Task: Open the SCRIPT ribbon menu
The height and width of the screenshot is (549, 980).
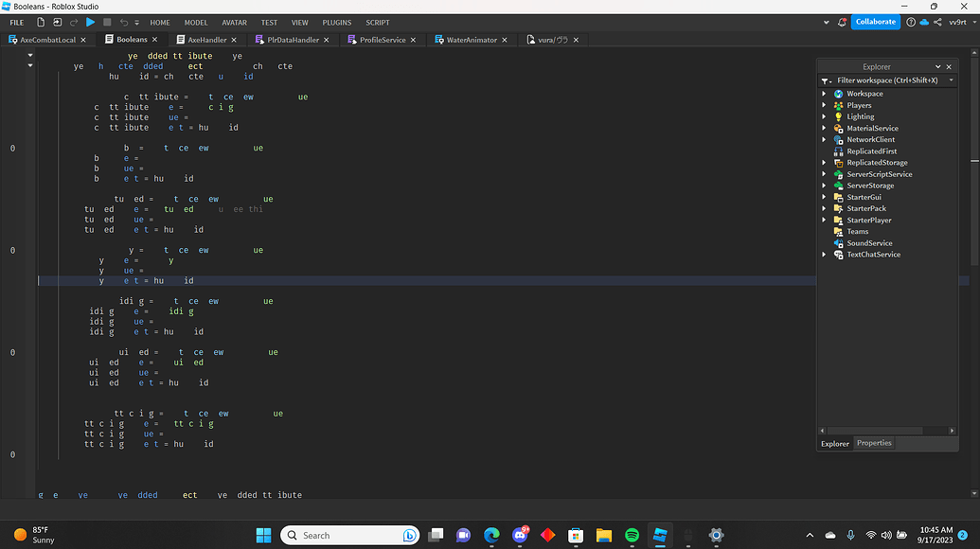Action: [377, 22]
